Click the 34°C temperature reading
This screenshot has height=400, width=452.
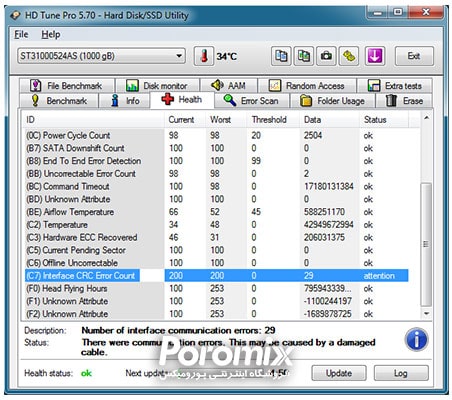(x=227, y=56)
